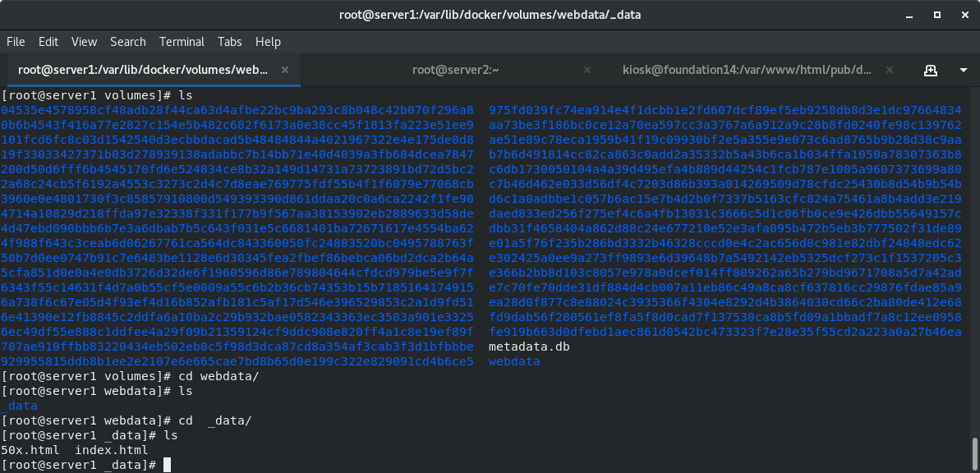
Task: Switch to the root@server2 tab
Action: pyautogui.click(x=456, y=70)
